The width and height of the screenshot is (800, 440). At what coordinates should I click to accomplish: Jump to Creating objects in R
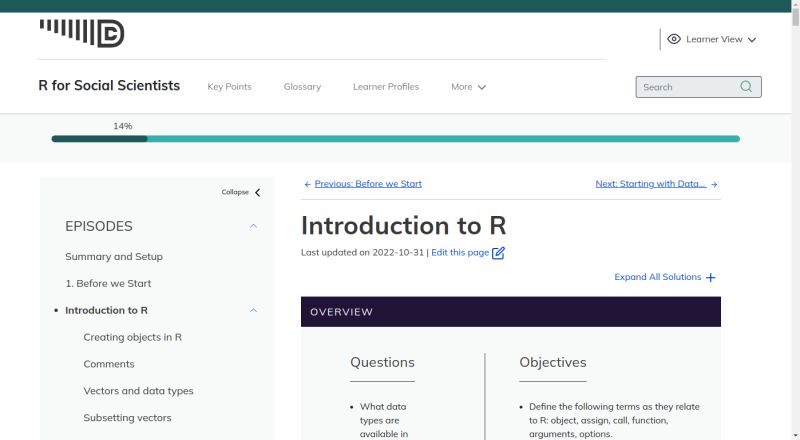(133, 337)
